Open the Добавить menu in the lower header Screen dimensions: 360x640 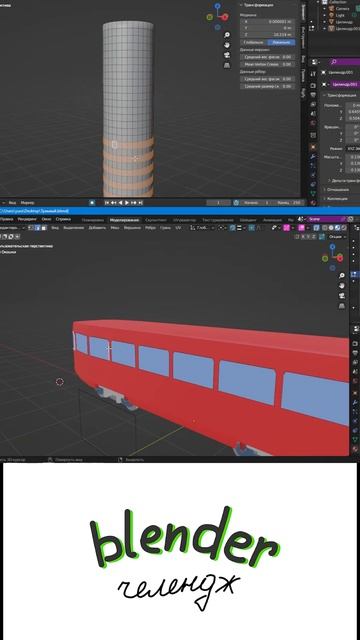pyautogui.click(x=97, y=228)
